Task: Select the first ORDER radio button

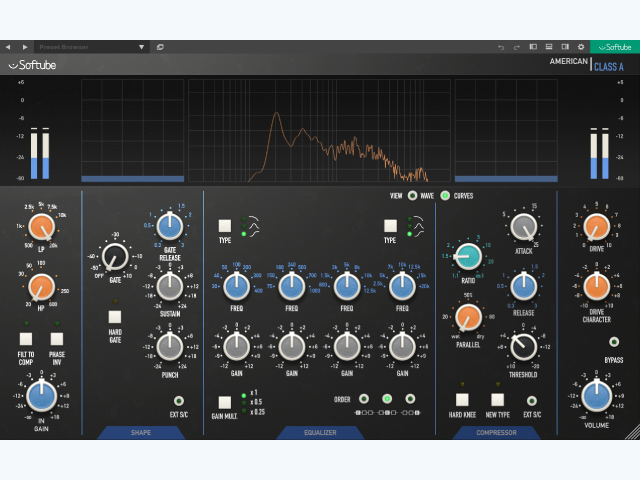Action: pos(364,399)
